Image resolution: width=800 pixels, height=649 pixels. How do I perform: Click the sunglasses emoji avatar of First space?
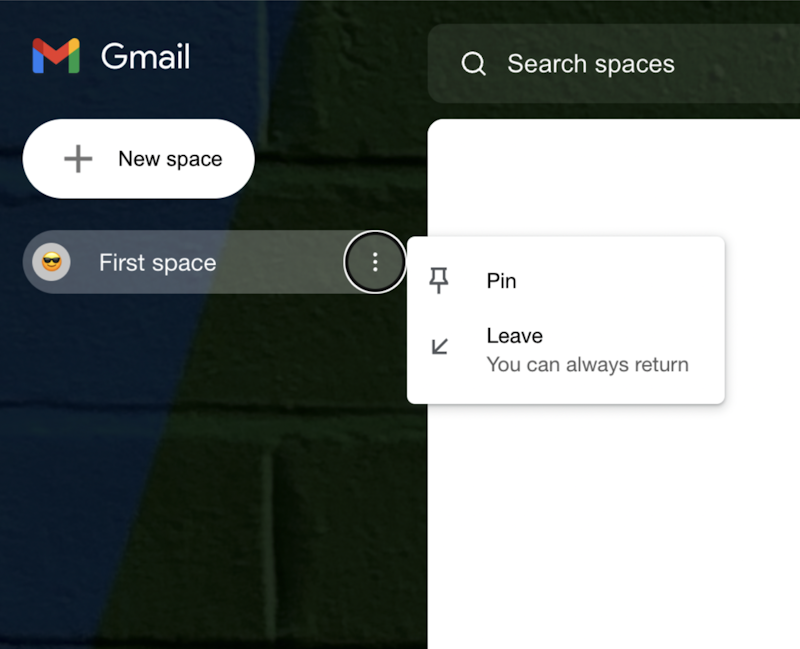[50, 262]
